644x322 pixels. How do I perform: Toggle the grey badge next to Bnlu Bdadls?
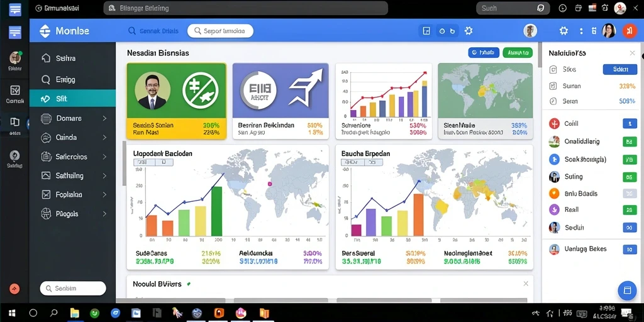click(630, 194)
